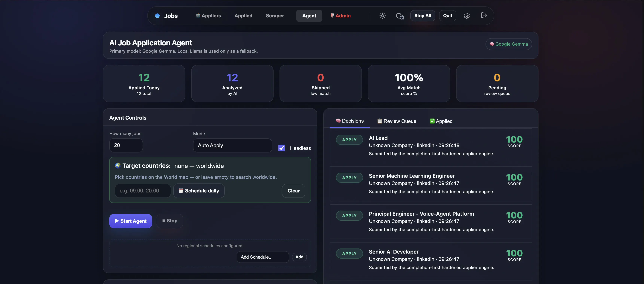The image size is (644, 284).
Task: Click the play triangle in Start Agent
Action: (x=117, y=221)
